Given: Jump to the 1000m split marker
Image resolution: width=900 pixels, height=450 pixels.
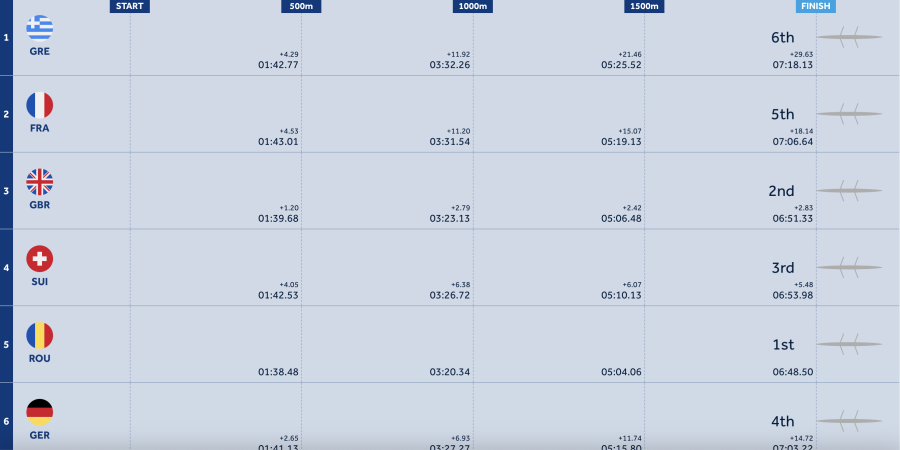Looking at the screenshot, I should click(473, 6).
